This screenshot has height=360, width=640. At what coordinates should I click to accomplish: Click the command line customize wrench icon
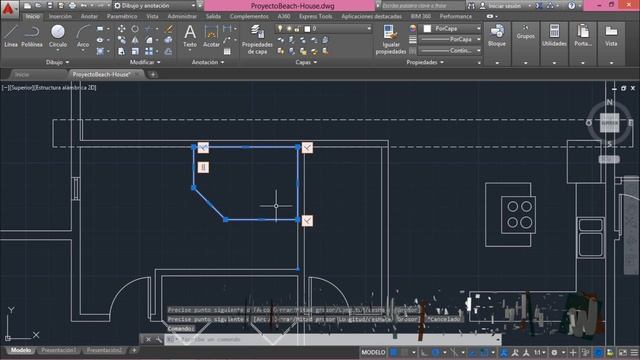tap(159, 339)
